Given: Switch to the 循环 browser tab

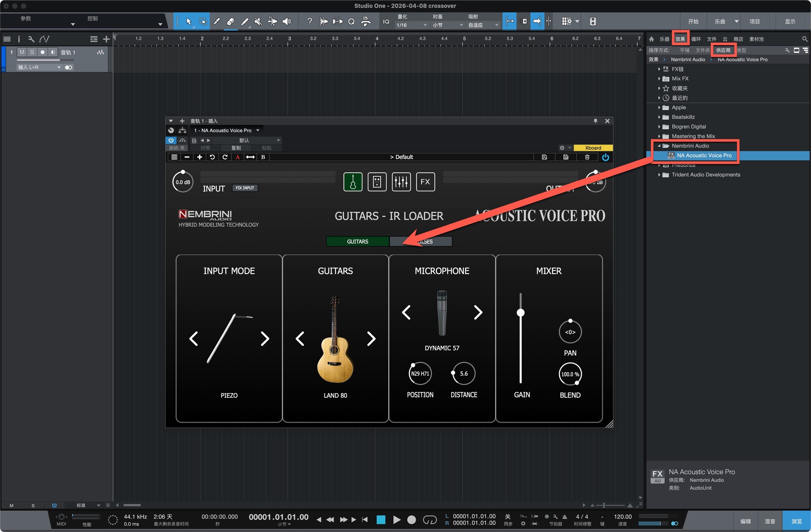Looking at the screenshot, I should (696, 39).
